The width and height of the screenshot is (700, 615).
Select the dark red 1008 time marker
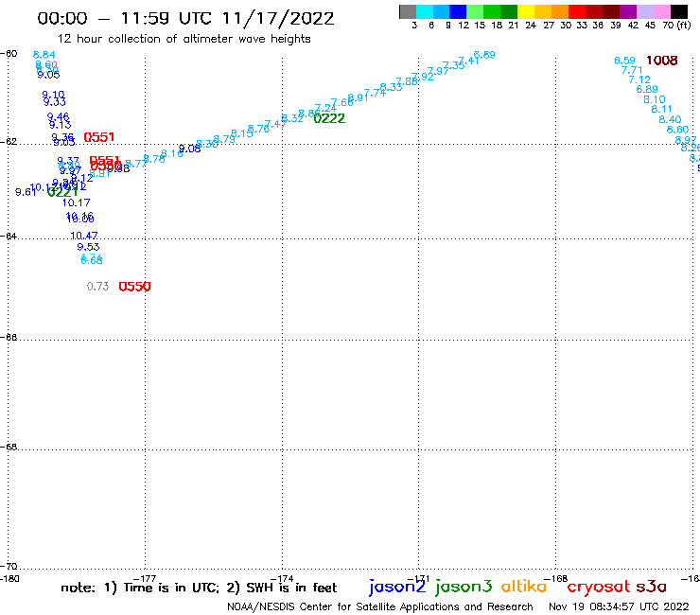click(662, 61)
